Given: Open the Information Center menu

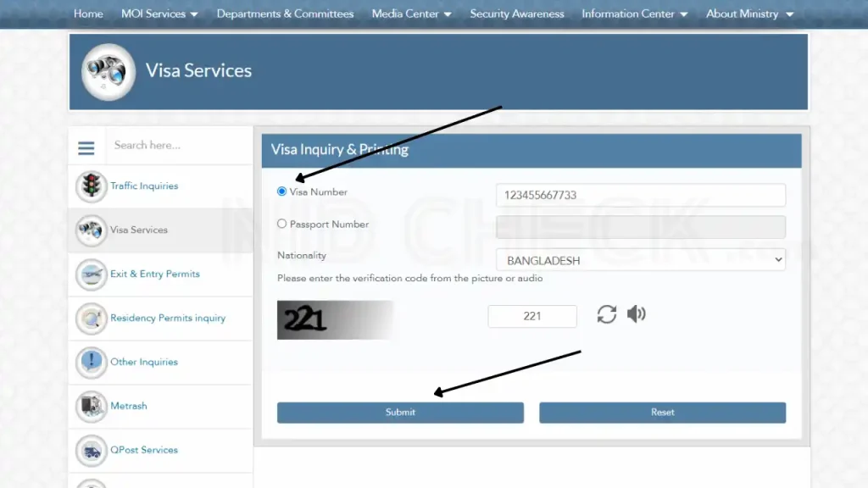Looking at the screenshot, I should [x=635, y=14].
